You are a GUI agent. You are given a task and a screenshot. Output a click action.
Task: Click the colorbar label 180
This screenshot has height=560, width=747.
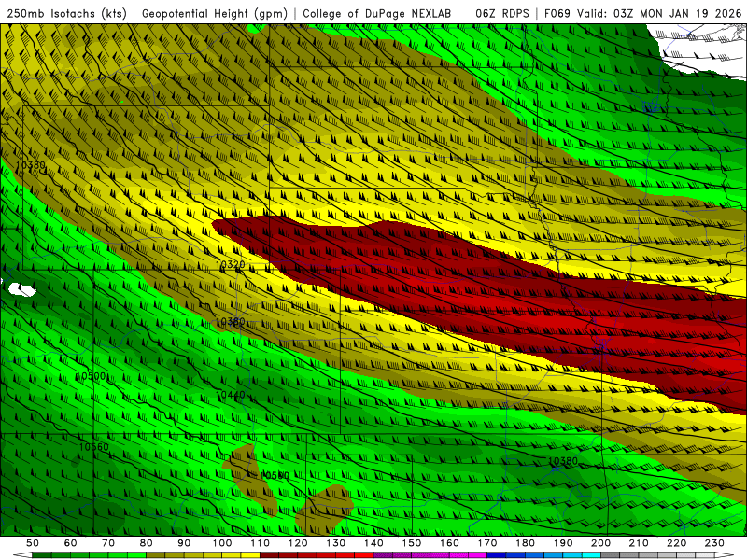point(525,543)
